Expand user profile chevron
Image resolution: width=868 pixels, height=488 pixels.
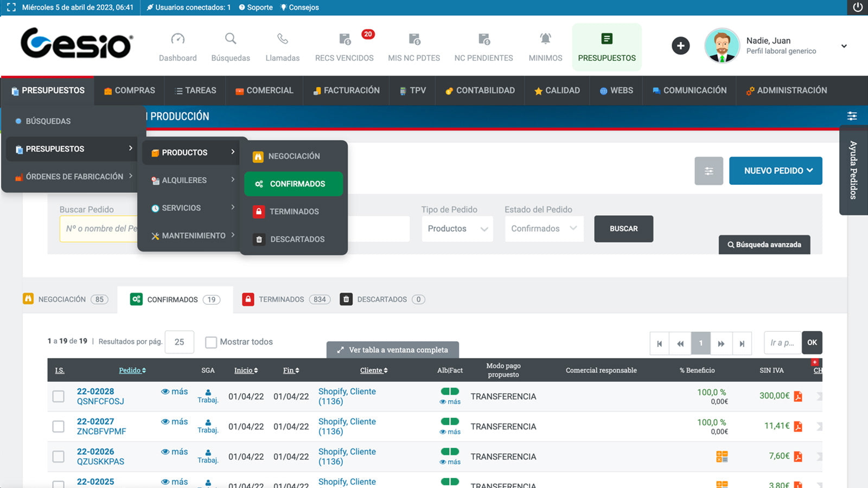click(844, 46)
